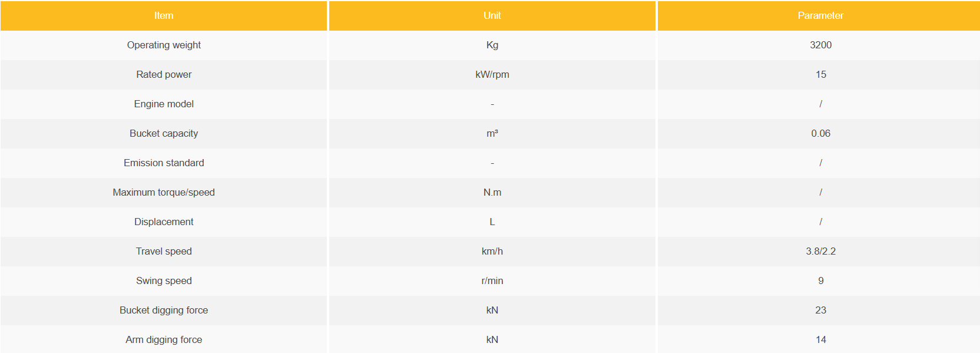Viewport: 980px width, 353px height.
Task: Click the Item column header
Action: (164, 16)
